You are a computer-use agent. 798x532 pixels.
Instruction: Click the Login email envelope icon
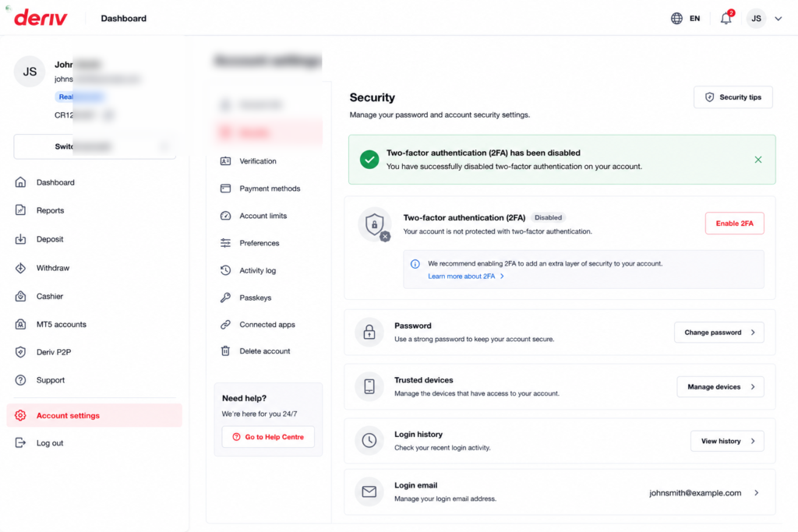369,491
